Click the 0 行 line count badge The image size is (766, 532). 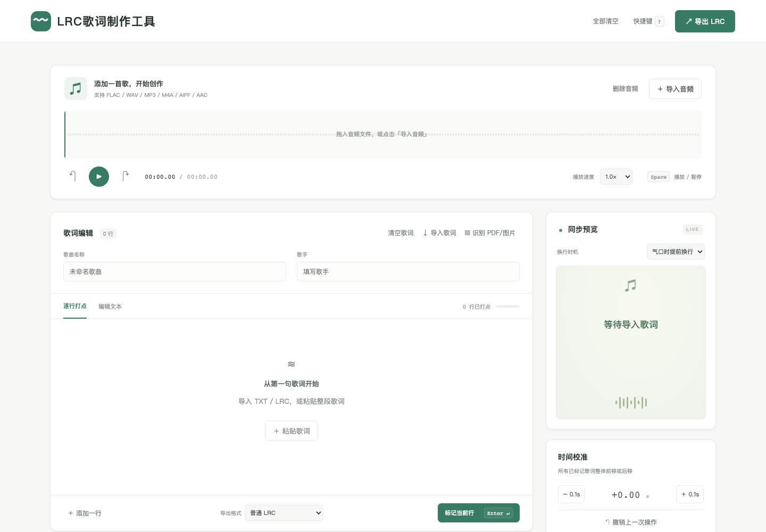tap(108, 234)
